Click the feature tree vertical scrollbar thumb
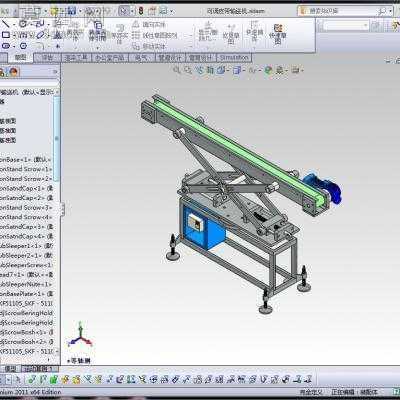 tap(57, 138)
